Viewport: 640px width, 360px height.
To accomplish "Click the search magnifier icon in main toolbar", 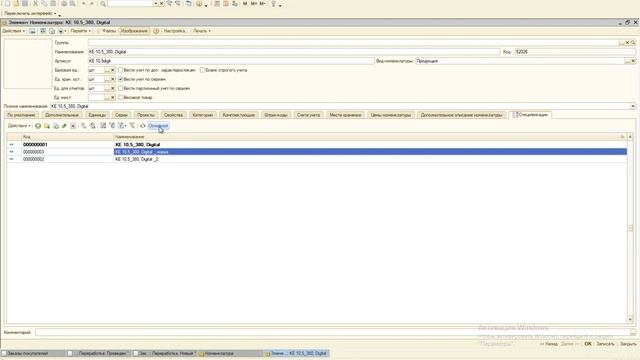I will [x=103, y=4].
